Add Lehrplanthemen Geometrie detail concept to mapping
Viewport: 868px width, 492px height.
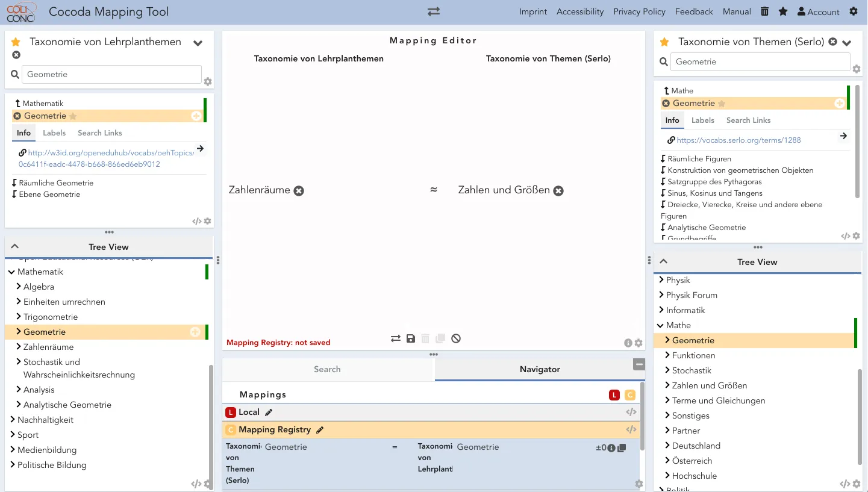[x=196, y=116]
